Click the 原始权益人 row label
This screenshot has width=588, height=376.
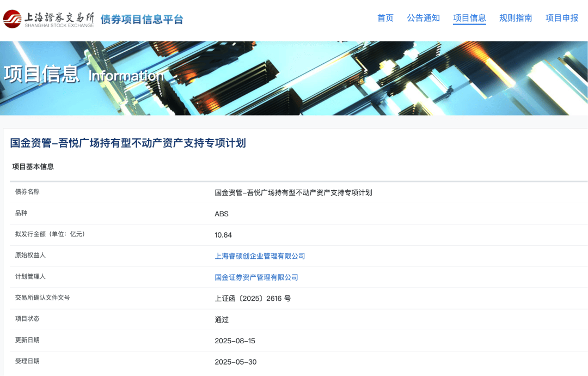pyautogui.click(x=30, y=255)
